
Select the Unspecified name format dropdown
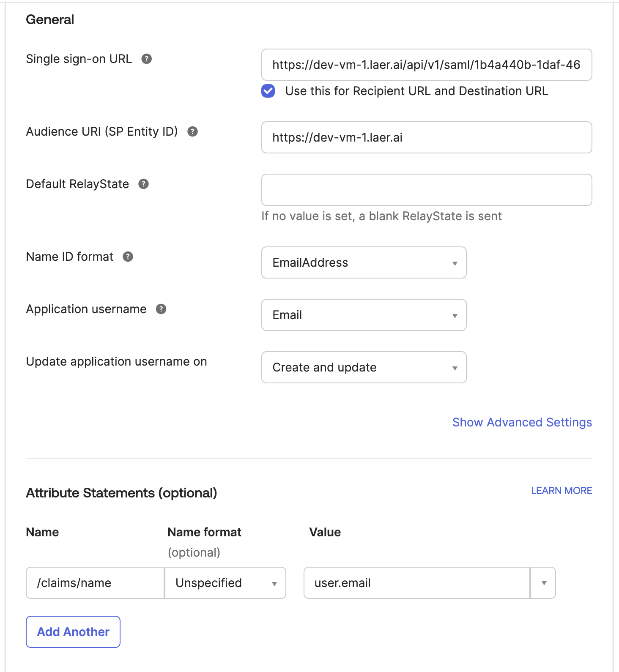coord(225,583)
